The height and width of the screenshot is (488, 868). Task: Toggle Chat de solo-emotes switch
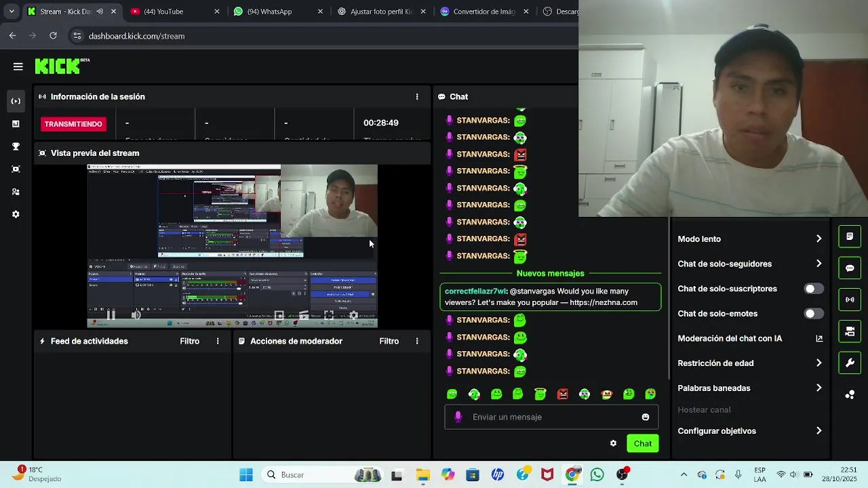coord(814,314)
